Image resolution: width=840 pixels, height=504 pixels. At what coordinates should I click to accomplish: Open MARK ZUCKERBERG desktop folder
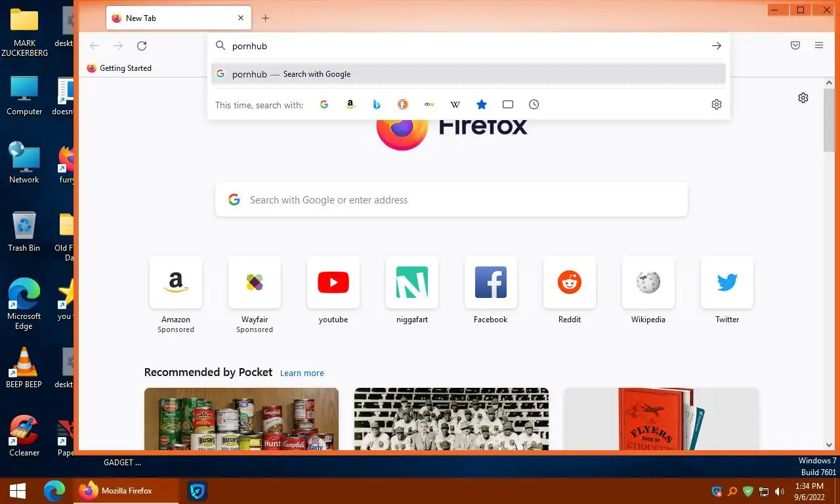click(x=24, y=33)
